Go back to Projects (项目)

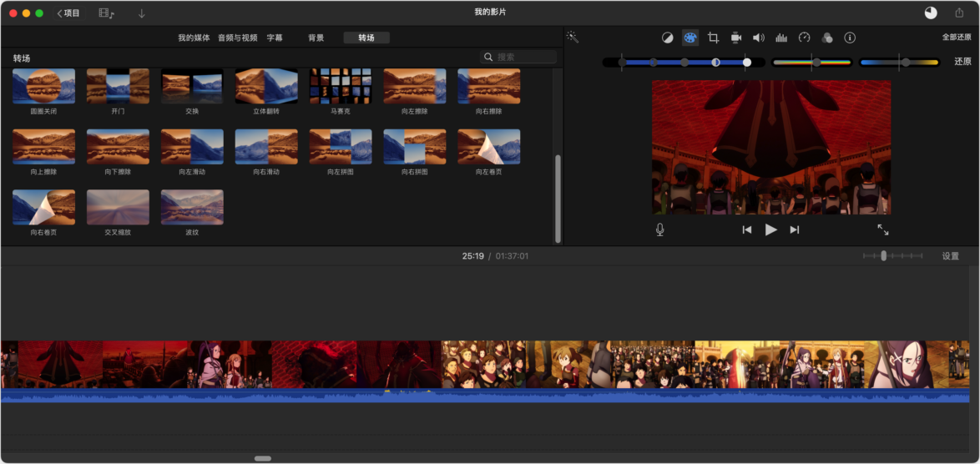coord(68,13)
